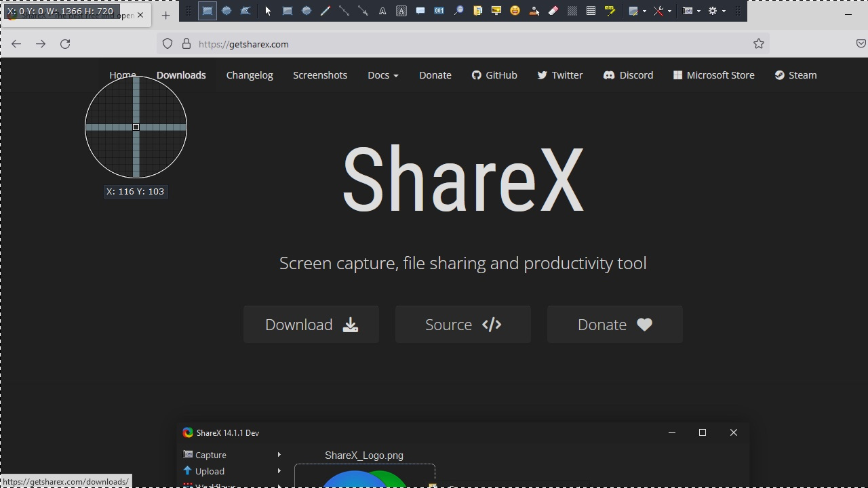Screen dimensions: 868x488
Task: Open the Downloads nav item
Action: pyautogui.click(x=181, y=75)
